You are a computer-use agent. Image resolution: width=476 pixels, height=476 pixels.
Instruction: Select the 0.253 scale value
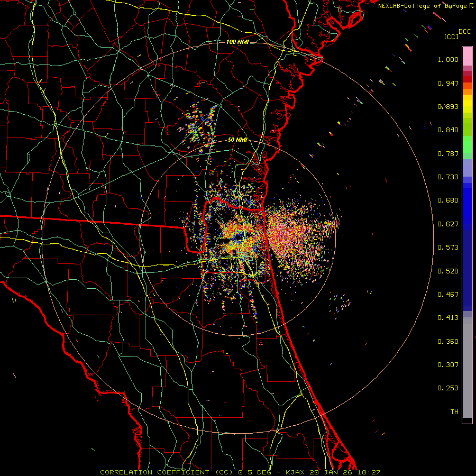(448, 388)
